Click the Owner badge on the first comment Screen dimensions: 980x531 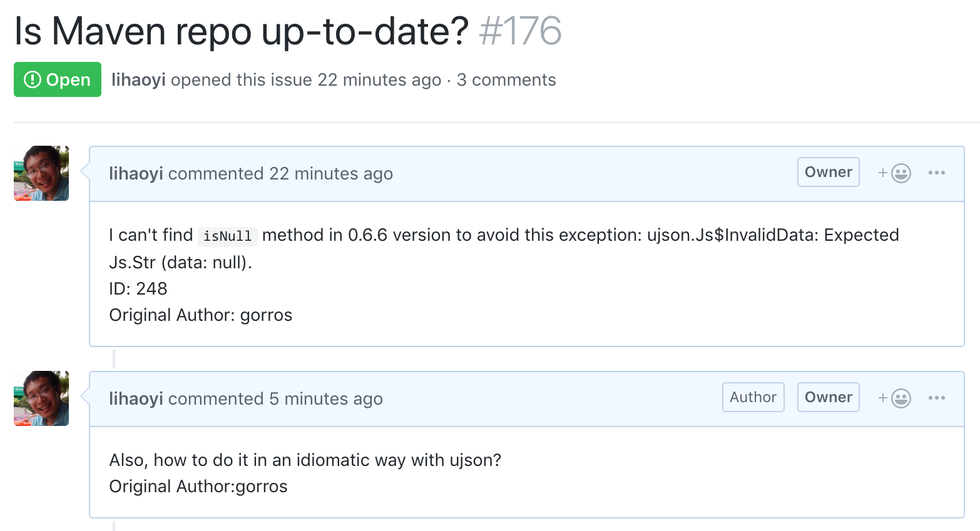pyautogui.click(x=828, y=172)
